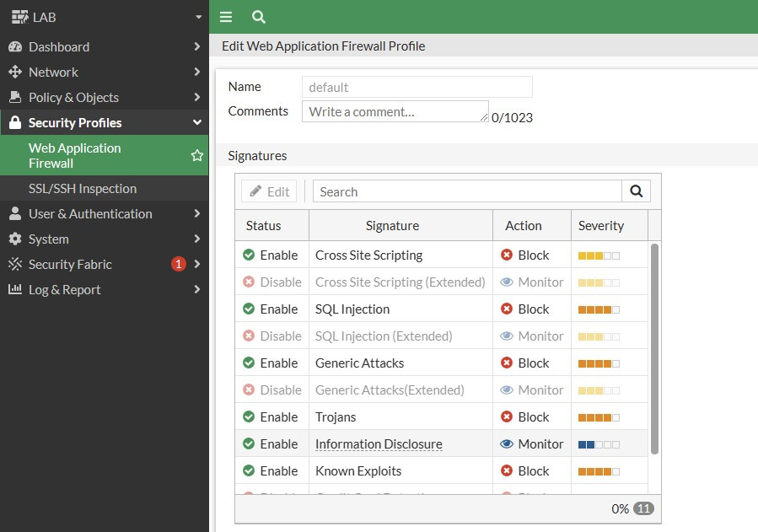
Task: Open the Log & Report menu
Action: click(x=104, y=289)
